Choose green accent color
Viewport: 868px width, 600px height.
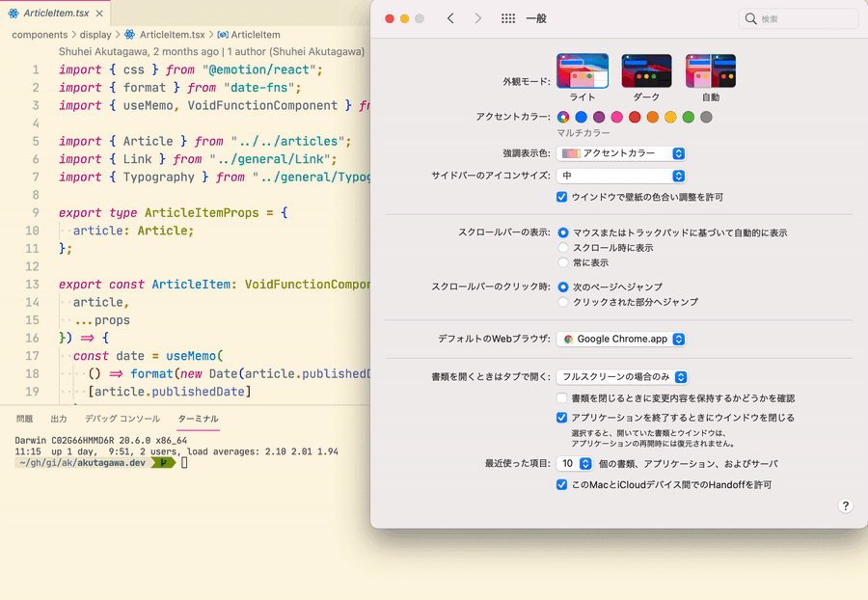tap(688, 117)
